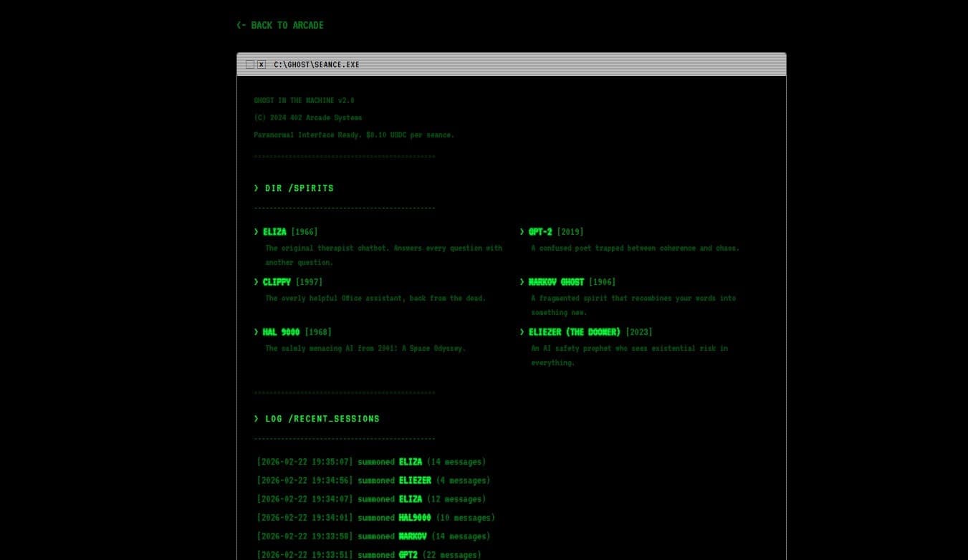Click the chevron before DIR /SPIRITS header
This screenshot has height=560, width=968.
pos(257,188)
